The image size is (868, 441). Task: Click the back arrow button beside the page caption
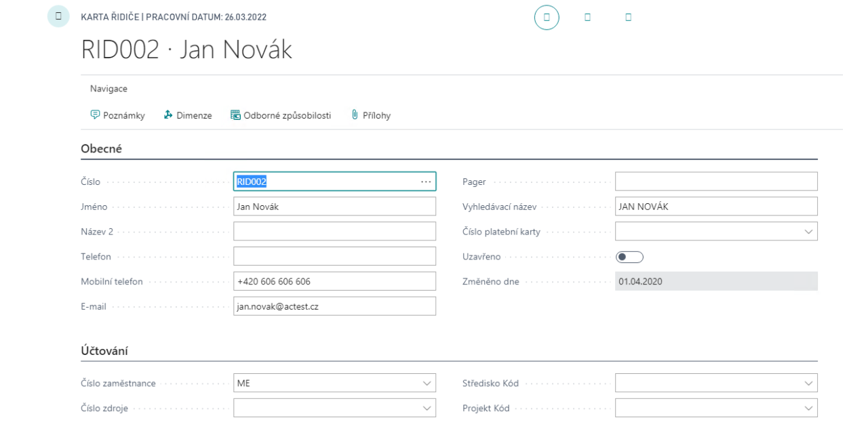58,17
